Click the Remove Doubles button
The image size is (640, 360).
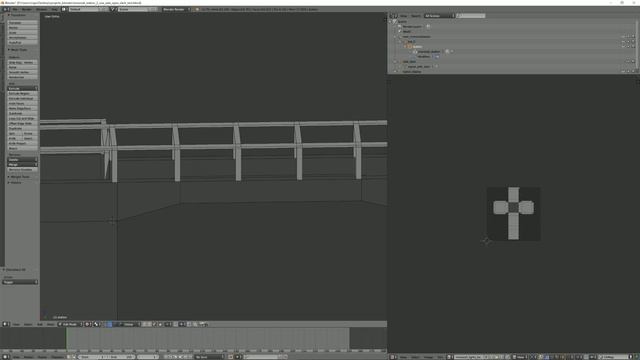(x=22, y=169)
